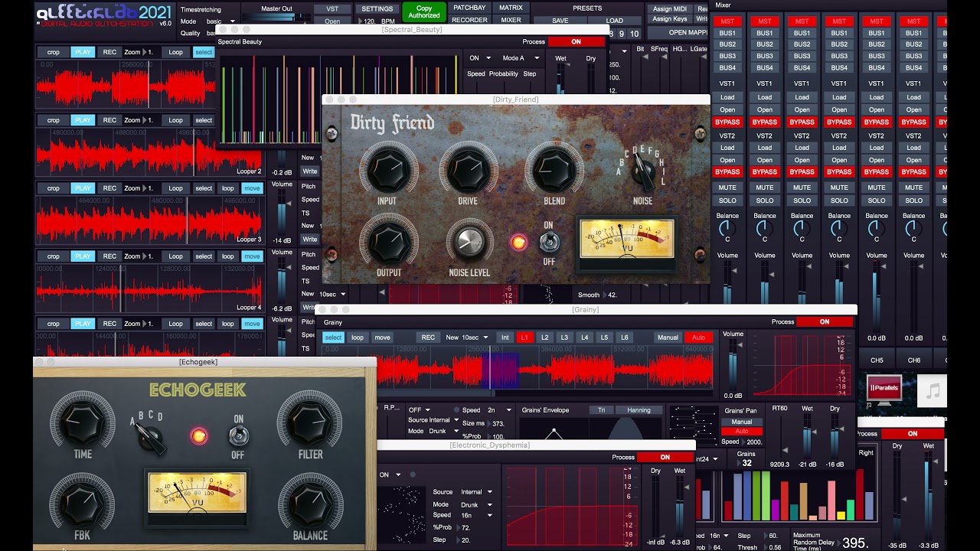
Task: Toggle SOLO on the second mixer channel
Action: 765,201
